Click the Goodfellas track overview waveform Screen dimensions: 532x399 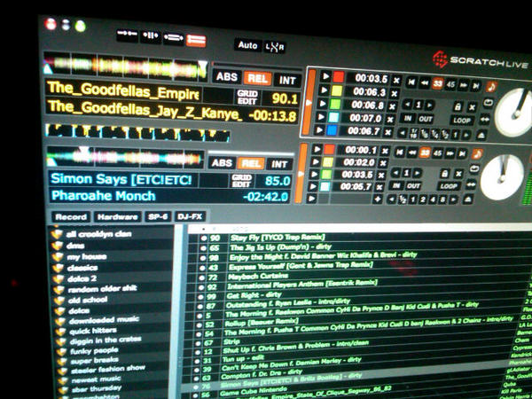125,66
